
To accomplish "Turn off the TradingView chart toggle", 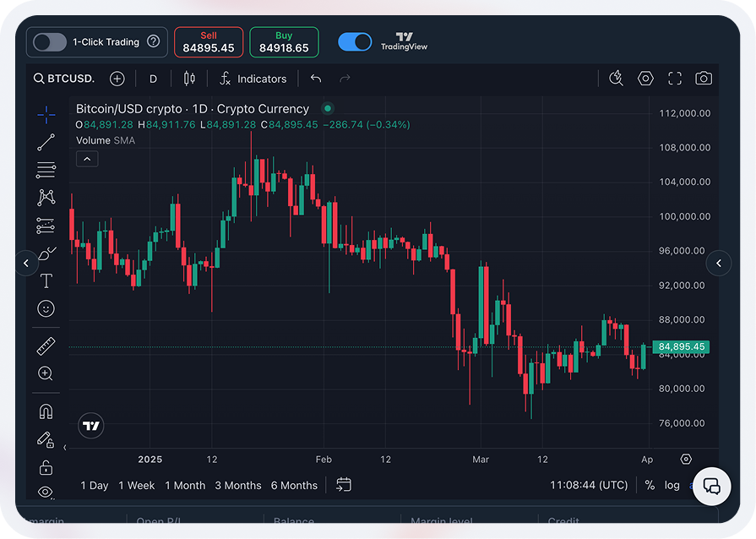I will (355, 41).
